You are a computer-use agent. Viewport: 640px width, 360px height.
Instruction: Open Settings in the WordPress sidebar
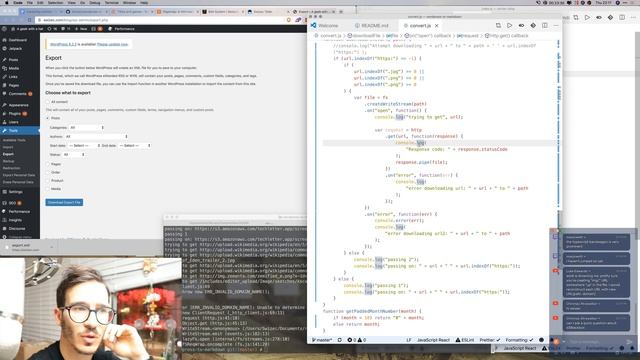pos(16,192)
